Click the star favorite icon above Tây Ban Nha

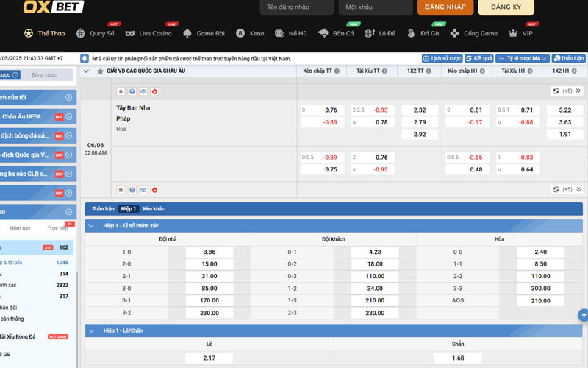[121, 91]
